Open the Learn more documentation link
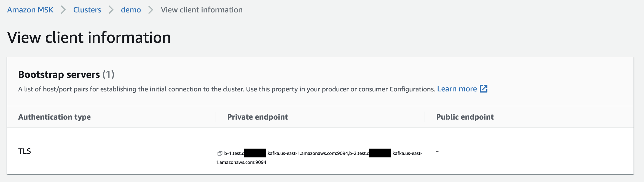This screenshot has width=644, height=182. [457, 89]
